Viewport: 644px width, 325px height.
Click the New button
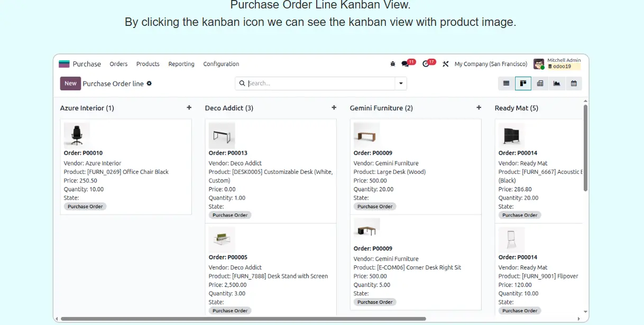70,83
